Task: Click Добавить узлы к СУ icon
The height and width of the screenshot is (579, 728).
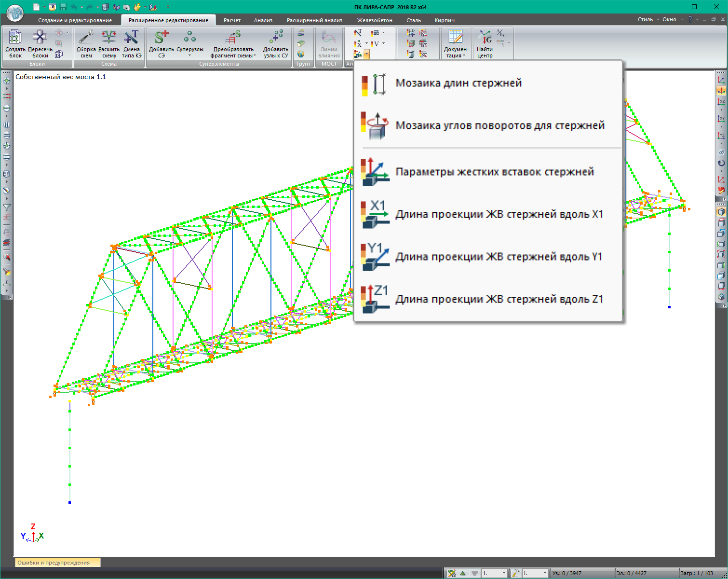Action: pos(276,43)
